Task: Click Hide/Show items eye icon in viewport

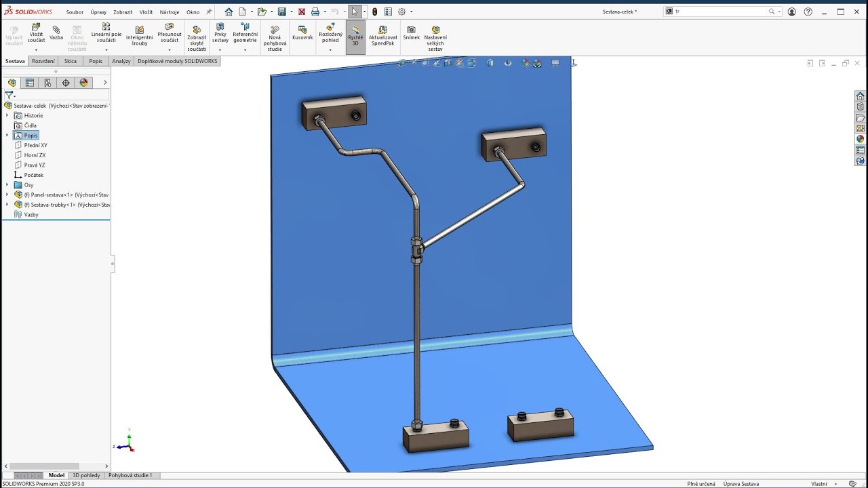Action: tap(508, 63)
